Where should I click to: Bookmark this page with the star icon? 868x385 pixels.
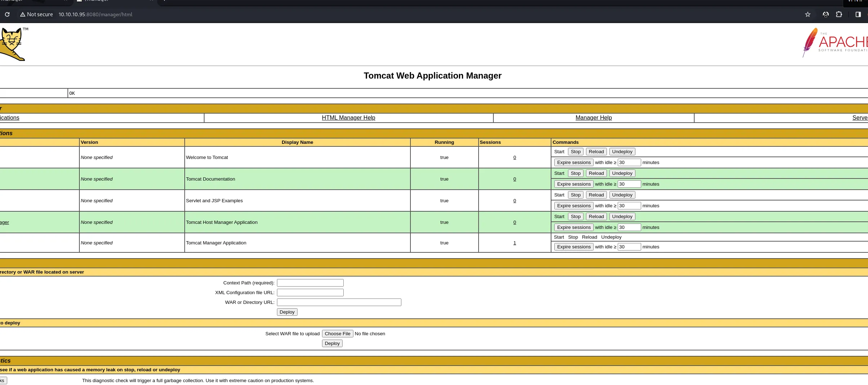coord(808,14)
